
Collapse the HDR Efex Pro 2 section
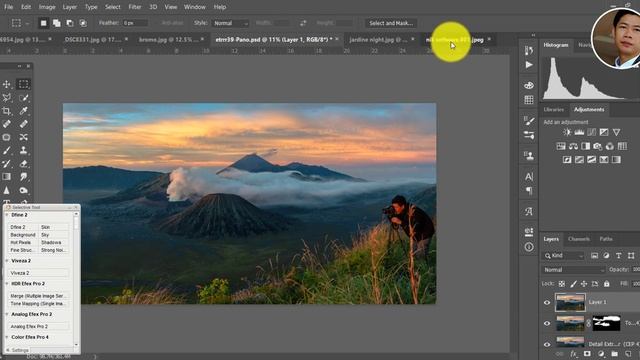click(7, 283)
